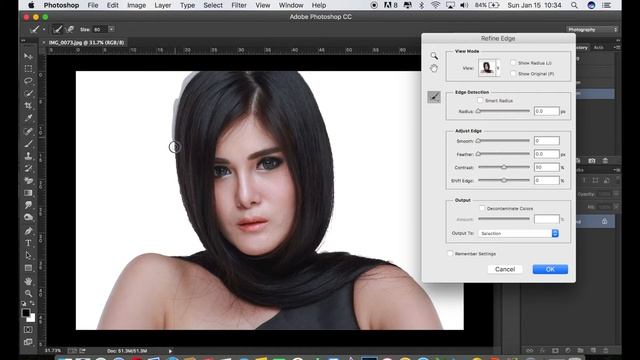Viewport: 640px width, 360px height.
Task: Enable the Show Original checkbox
Action: (513, 73)
